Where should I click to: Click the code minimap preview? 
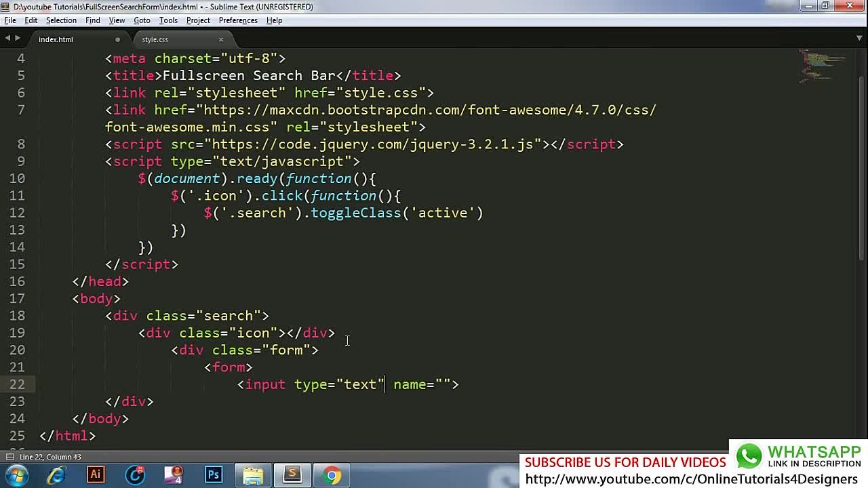point(823,66)
